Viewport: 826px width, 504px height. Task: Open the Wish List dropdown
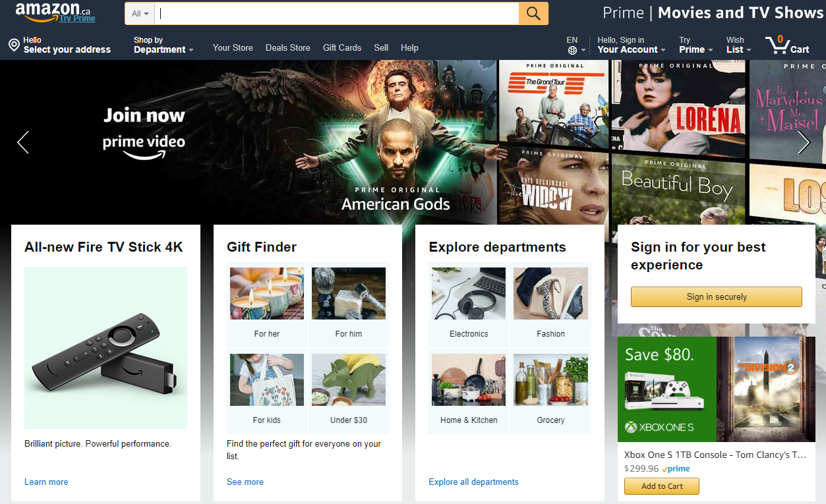coord(738,45)
